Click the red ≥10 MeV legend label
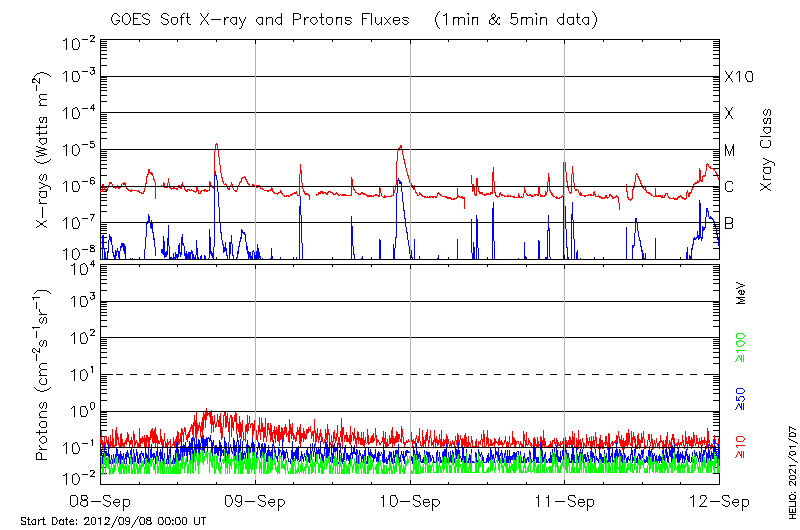This screenshot has width=800, height=530. 741,448
